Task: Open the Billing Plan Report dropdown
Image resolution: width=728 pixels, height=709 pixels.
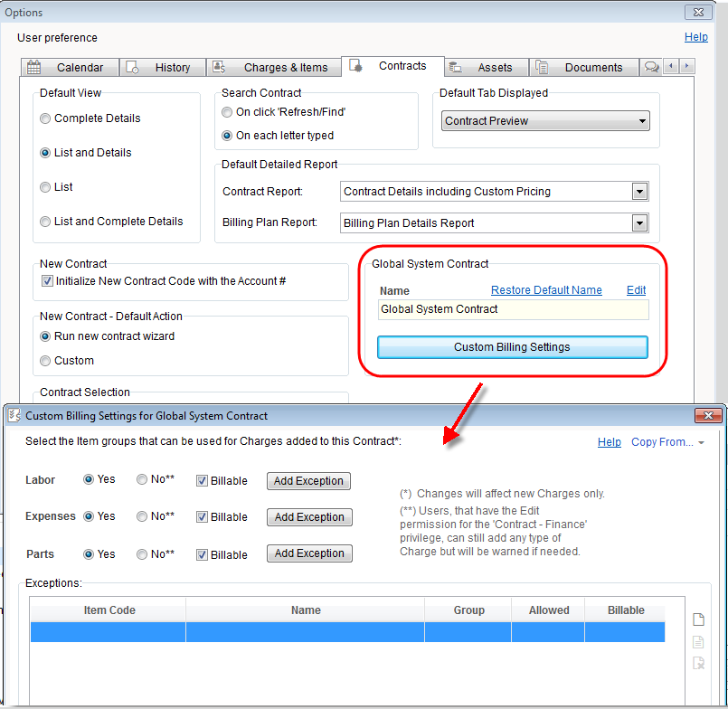Action: 639,223
